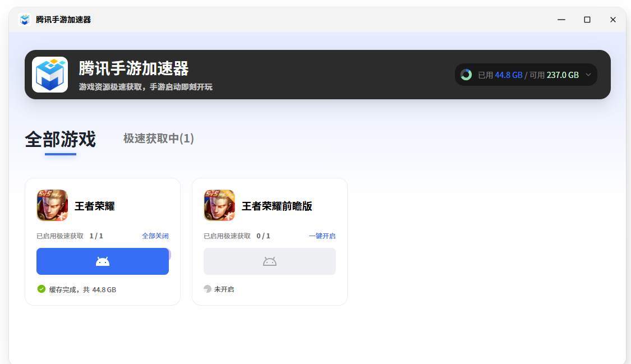Toggle the Android accelerator for 王者荣耀
631x364 pixels.
click(x=103, y=261)
